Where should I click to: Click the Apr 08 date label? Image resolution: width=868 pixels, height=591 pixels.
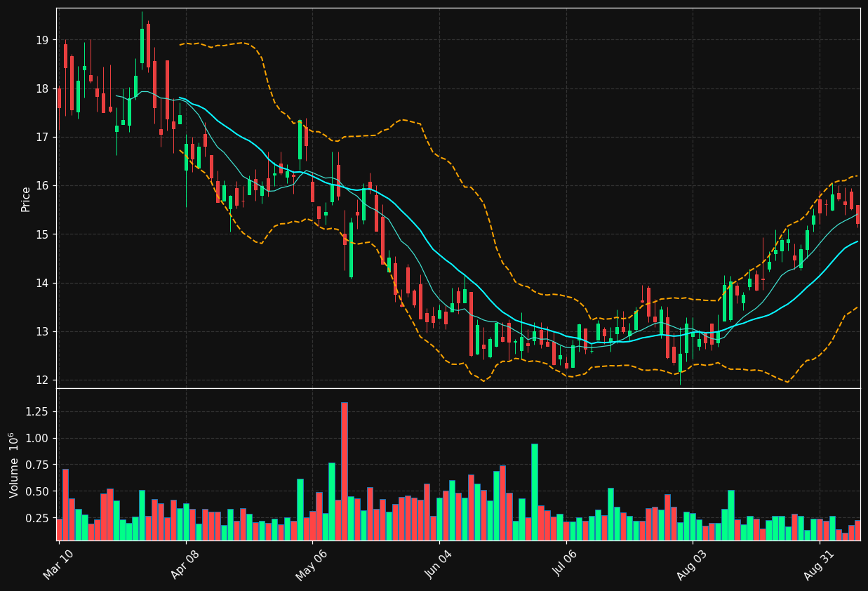(x=186, y=566)
